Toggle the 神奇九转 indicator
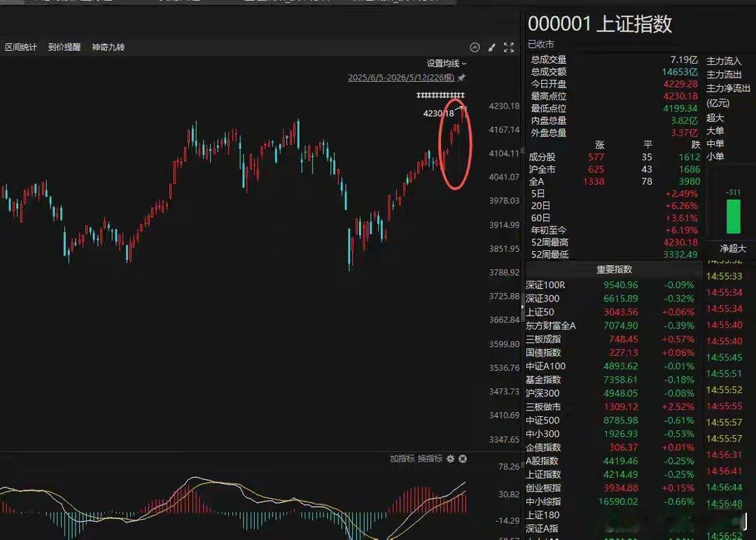Image resolution: width=756 pixels, height=540 pixels. [108, 47]
